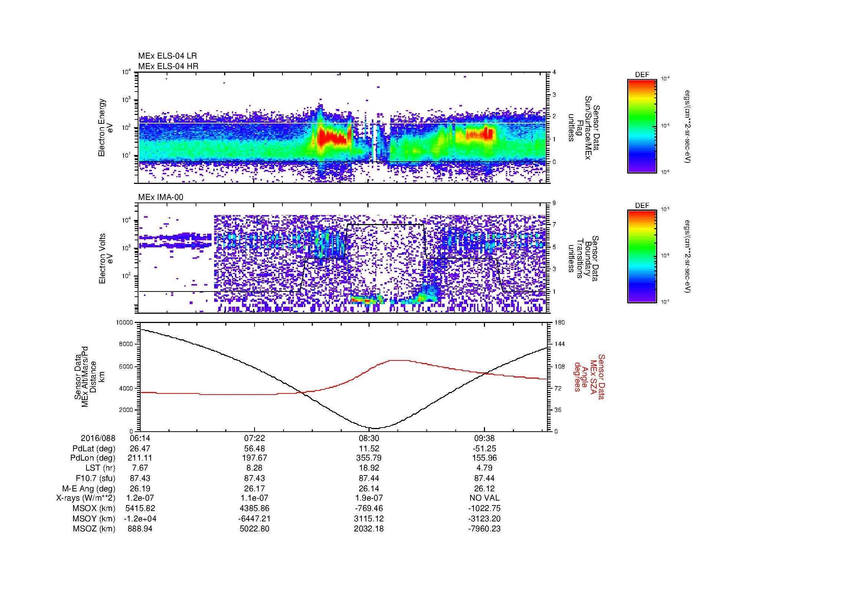868x613 pixels.
Task: Click the 09:38 time tick label
Action: [484, 438]
